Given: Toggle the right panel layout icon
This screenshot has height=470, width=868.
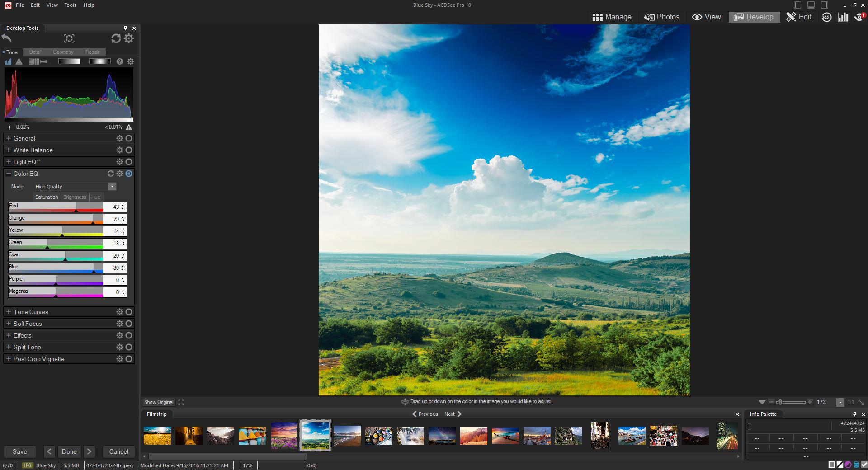Looking at the screenshot, I should tap(825, 5).
